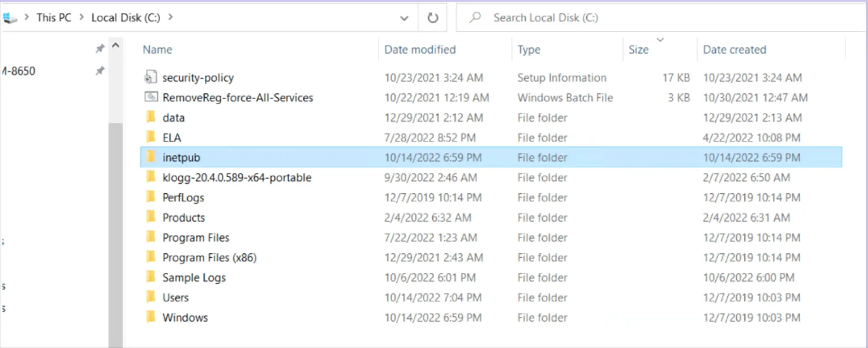The image size is (868, 348).
Task: Click the This PC computer icon in address bar
Action: pos(10,18)
